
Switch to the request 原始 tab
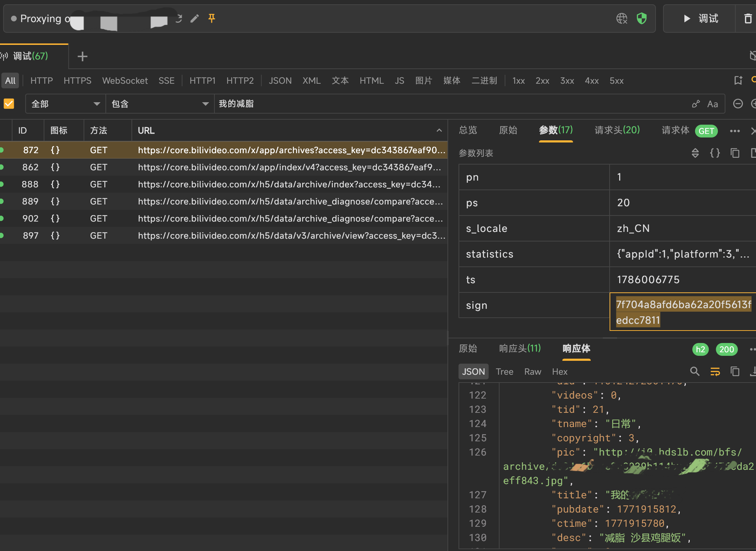pos(508,130)
